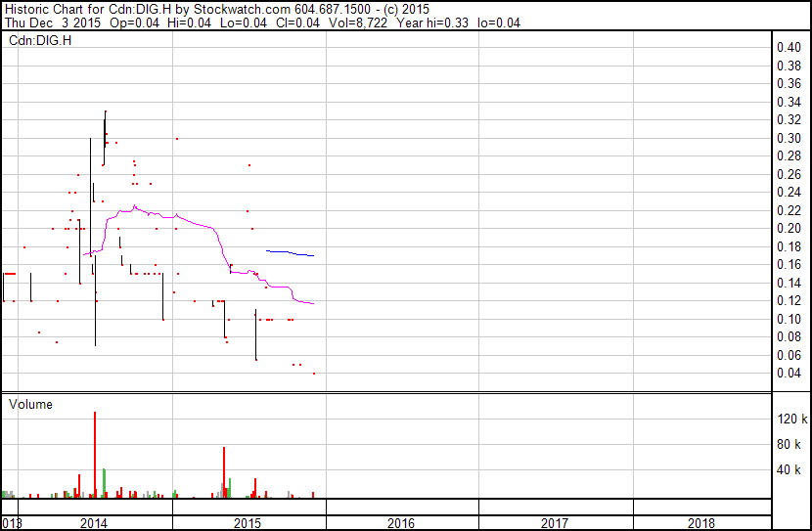Click the 0.26 price axis label
Image resolution: width=812 pixels, height=531 pixels.
click(x=789, y=174)
